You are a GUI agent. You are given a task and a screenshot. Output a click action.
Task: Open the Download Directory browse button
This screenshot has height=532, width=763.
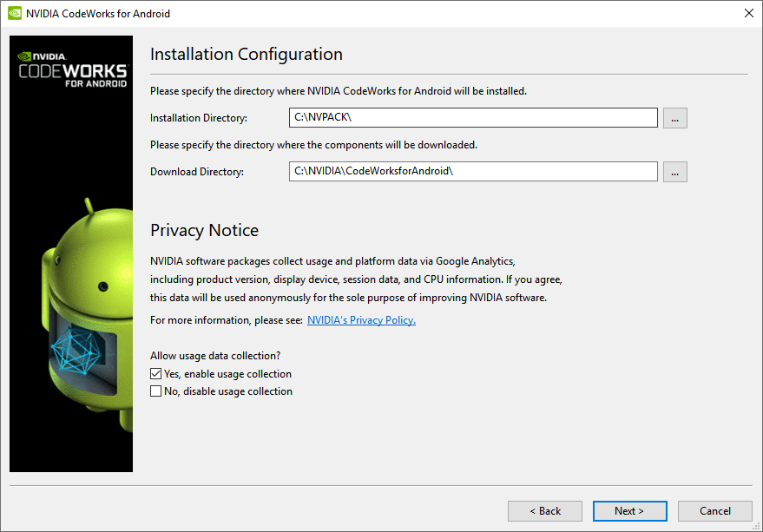(675, 172)
